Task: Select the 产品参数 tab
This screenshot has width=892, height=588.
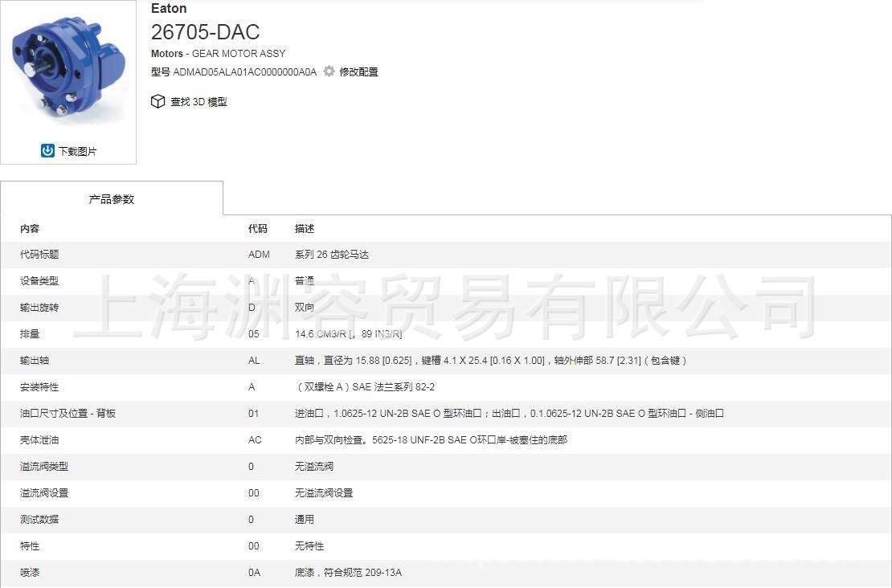Action: 113,199
